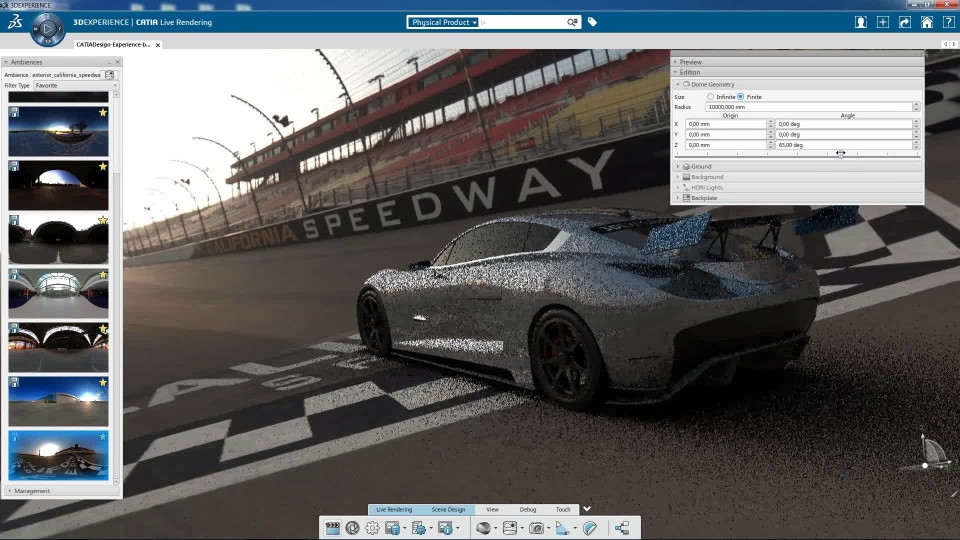Viewport: 960px width, 540px height.
Task: Select the Finite size radio button
Action: pyautogui.click(x=741, y=97)
